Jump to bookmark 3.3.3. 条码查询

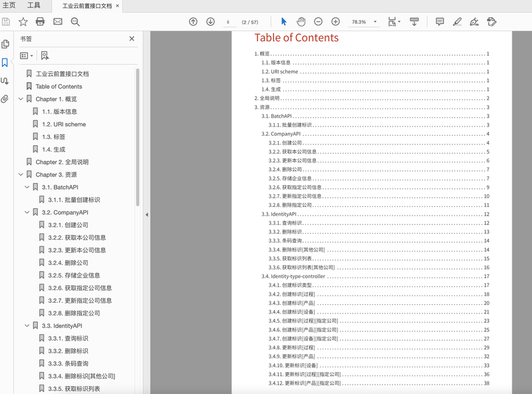pyautogui.click(x=68, y=363)
